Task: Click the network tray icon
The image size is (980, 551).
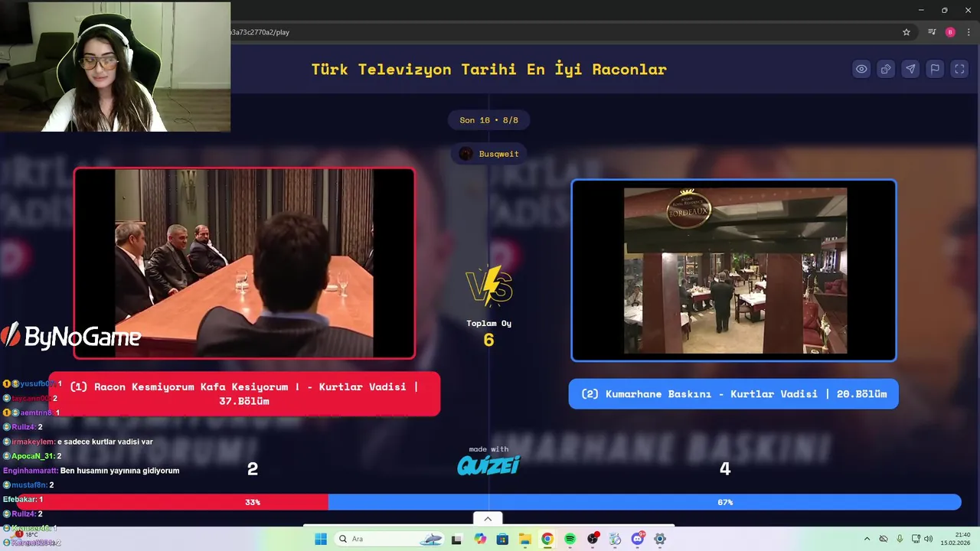Action: point(916,539)
